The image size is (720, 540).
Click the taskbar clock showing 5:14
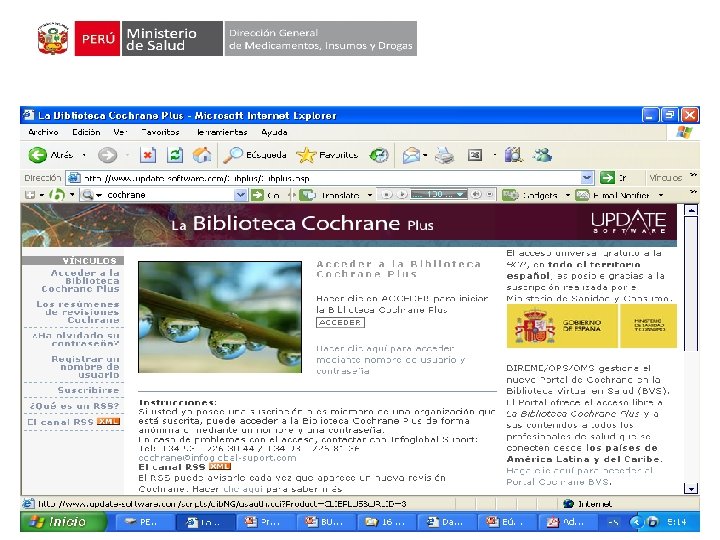pos(677,522)
